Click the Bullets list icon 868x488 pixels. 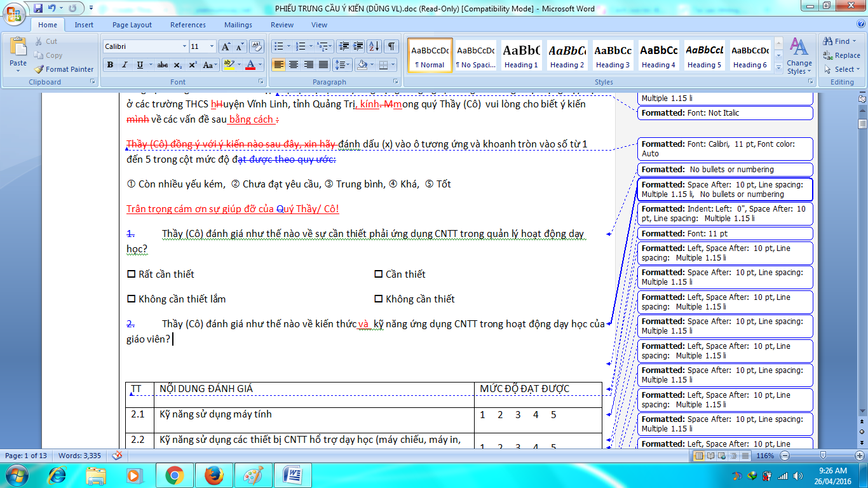click(x=278, y=46)
